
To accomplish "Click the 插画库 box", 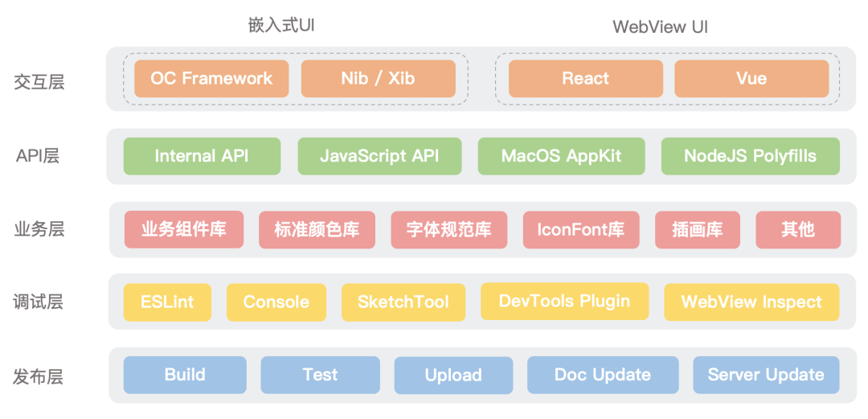I will coord(698,229).
